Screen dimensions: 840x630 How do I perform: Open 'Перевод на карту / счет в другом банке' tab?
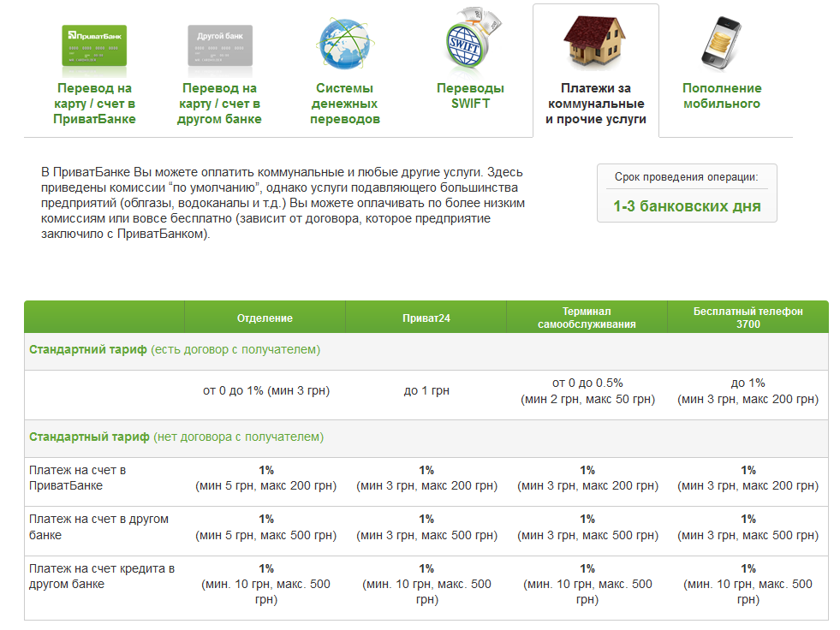[x=220, y=104]
